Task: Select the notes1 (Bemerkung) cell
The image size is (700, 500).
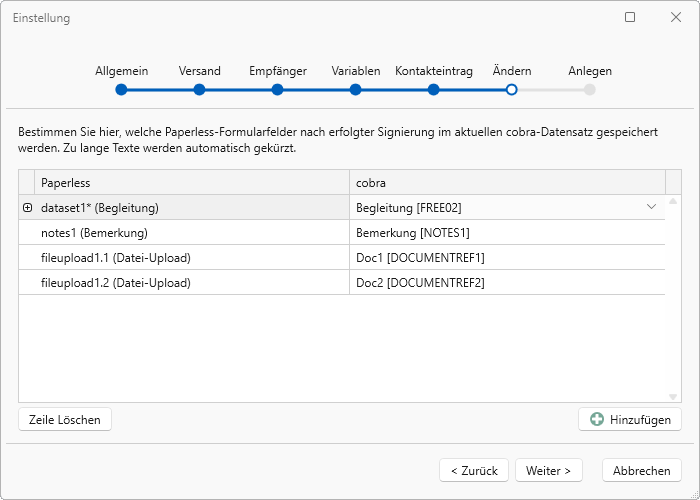Action: click(x=192, y=233)
